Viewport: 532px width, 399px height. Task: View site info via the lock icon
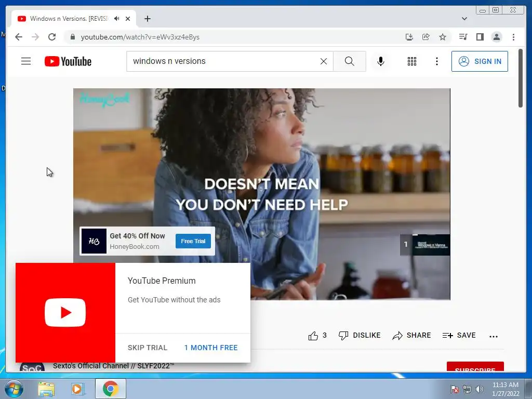pyautogui.click(x=72, y=37)
